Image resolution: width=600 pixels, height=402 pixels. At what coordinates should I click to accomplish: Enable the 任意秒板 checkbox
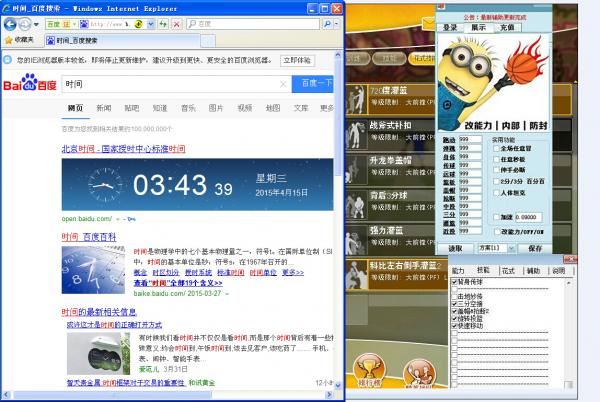[x=496, y=159]
